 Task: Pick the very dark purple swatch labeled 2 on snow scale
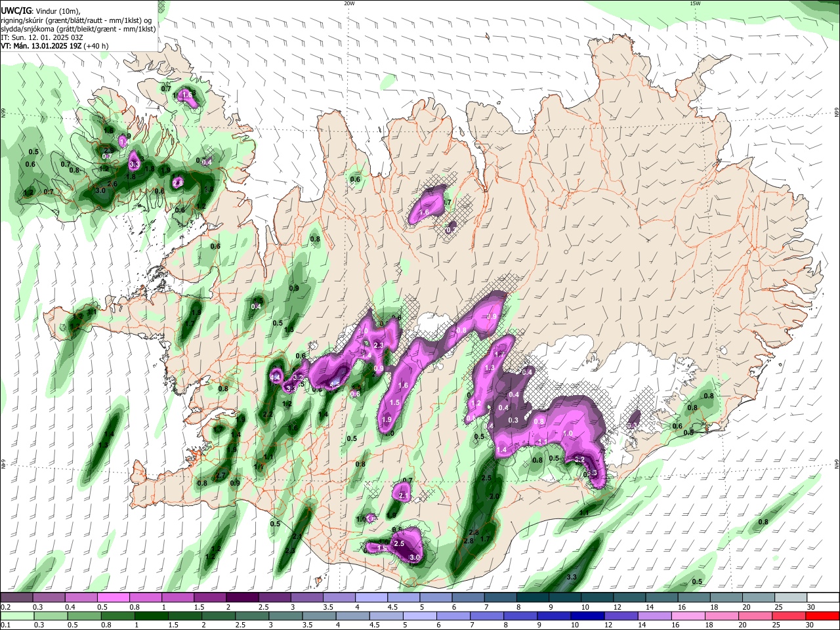tap(241, 597)
